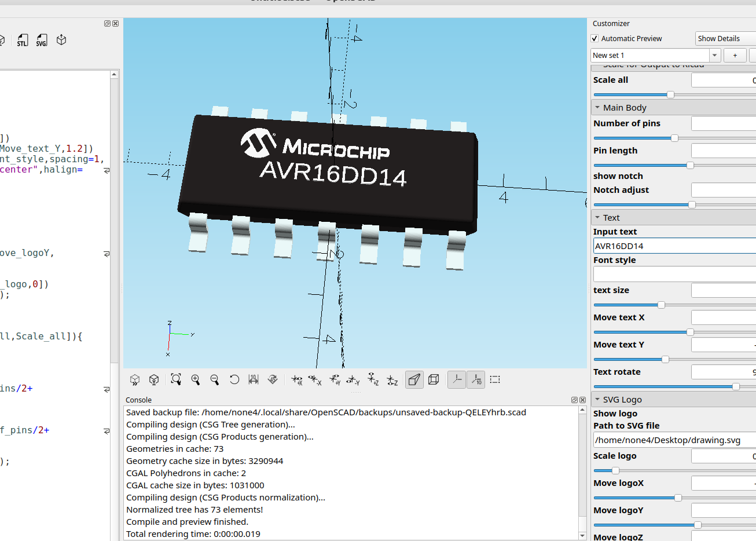Click the View All icon
The width and height of the screenshot is (756, 541).
[176, 379]
